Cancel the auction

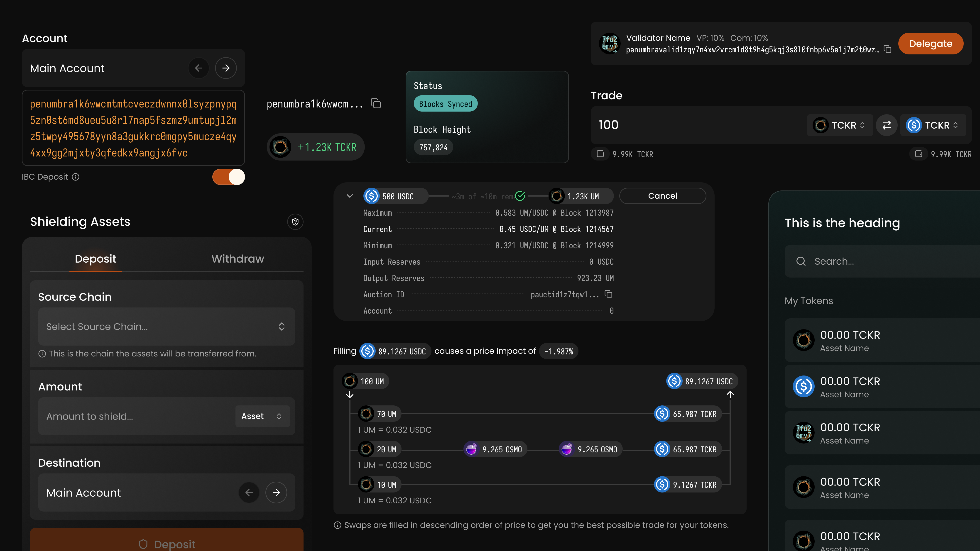(662, 196)
